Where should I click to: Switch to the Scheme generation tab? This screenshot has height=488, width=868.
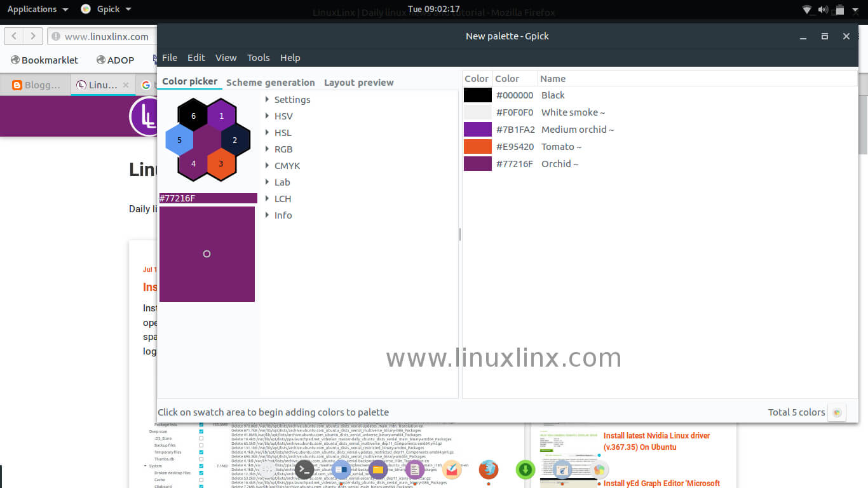click(271, 82)
